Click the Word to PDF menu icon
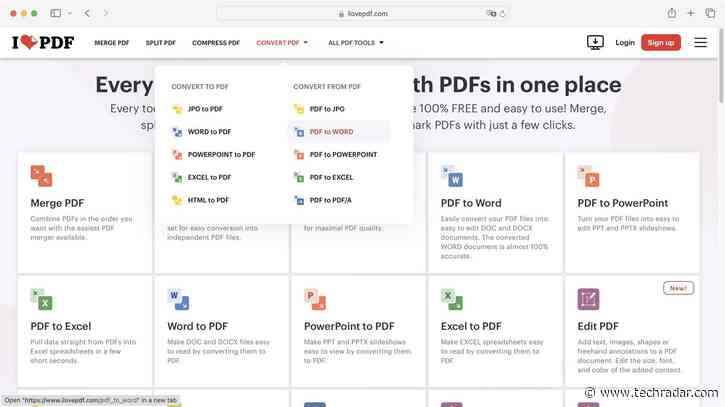 pos(177,132)
